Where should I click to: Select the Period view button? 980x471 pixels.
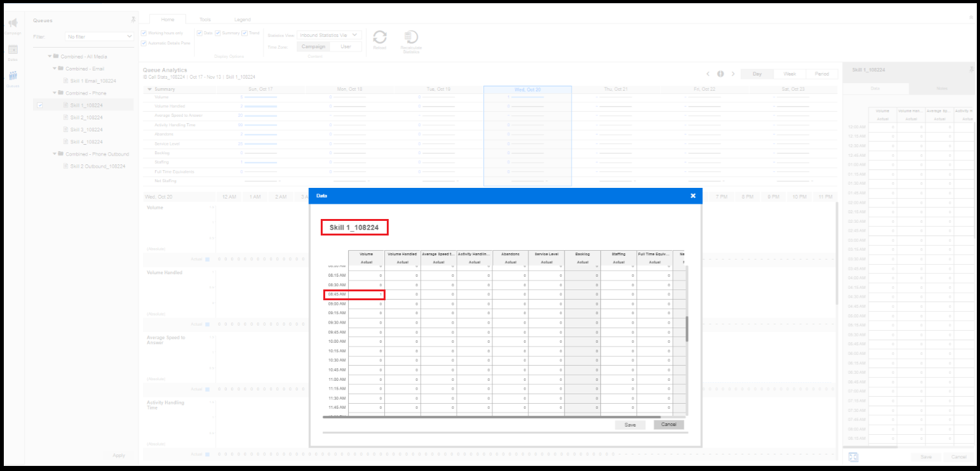(x=822, y=74)
